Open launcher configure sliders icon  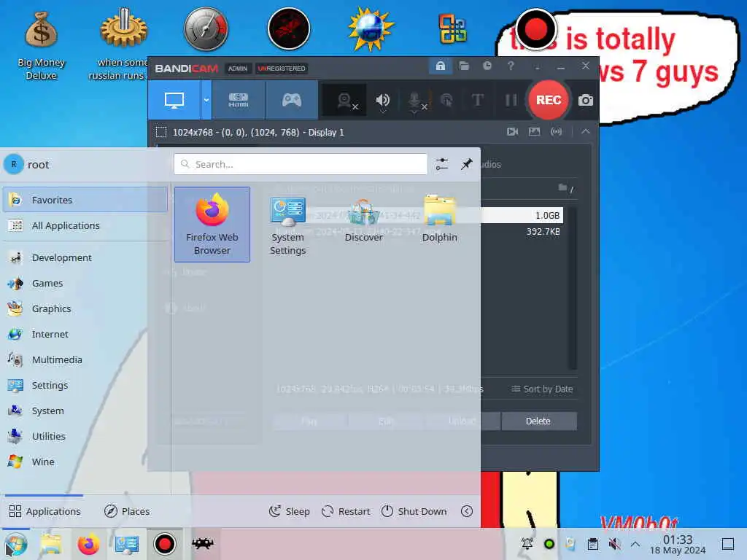pos(441,164)
